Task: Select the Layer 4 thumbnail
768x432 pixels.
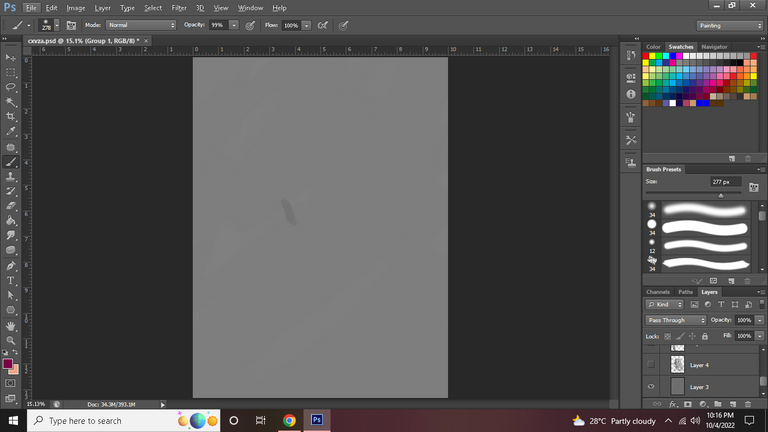Action: 677,364
